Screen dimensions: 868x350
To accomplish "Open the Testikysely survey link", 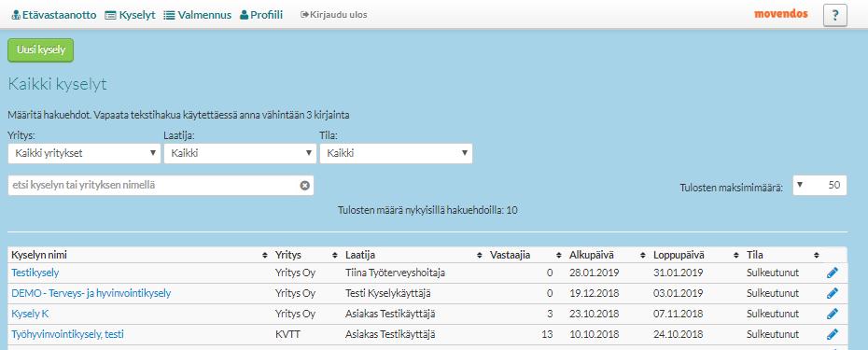I will 35,273.
